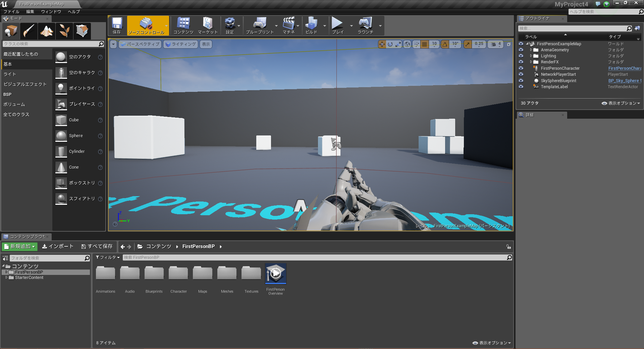644x349 pixels.
Task: Open the ラウンチ options dropdown arrow
Action: (380, 26)
